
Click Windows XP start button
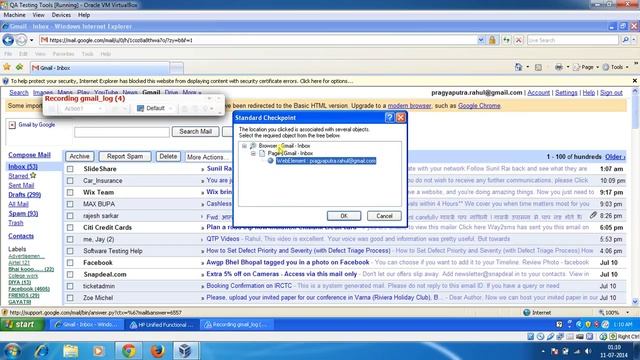pyautogui.click(x=22, y=324)
